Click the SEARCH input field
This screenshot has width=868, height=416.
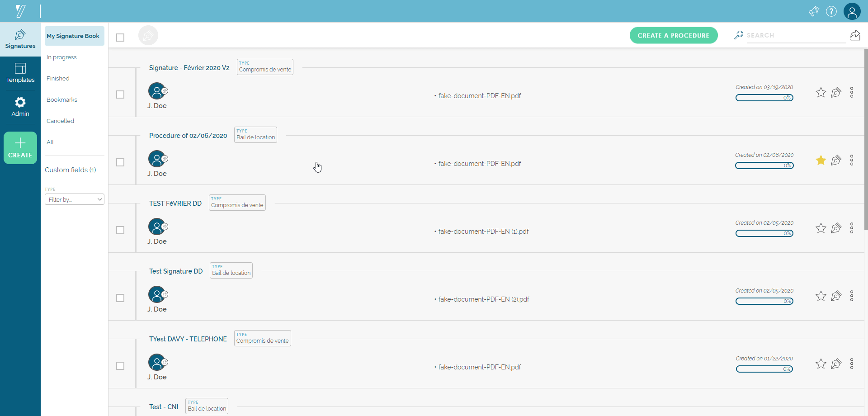click(x=796, y=35)
